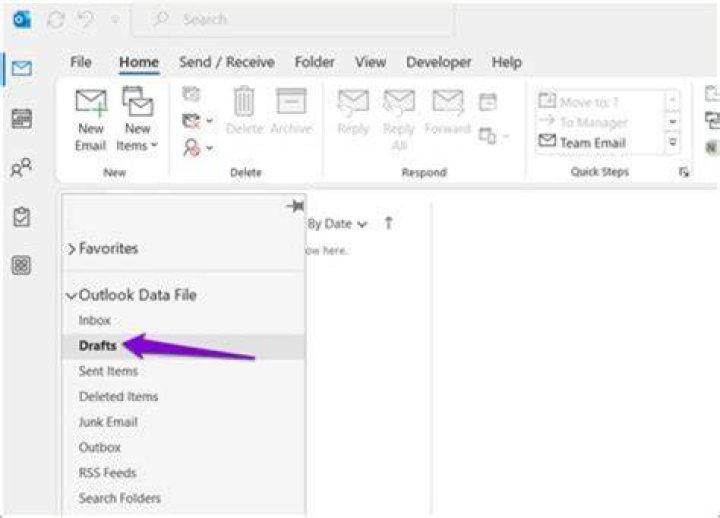Viewport: 720px width, 518px height.
Task: Open the By Date sort dropdown
Action: (x=337, y=224)
